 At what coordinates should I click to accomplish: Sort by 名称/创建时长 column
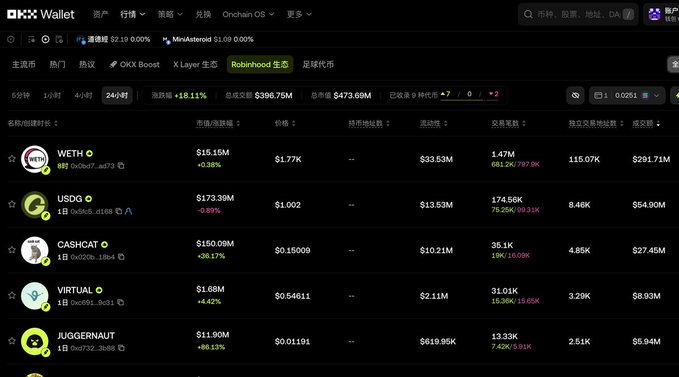coord(32,123)
